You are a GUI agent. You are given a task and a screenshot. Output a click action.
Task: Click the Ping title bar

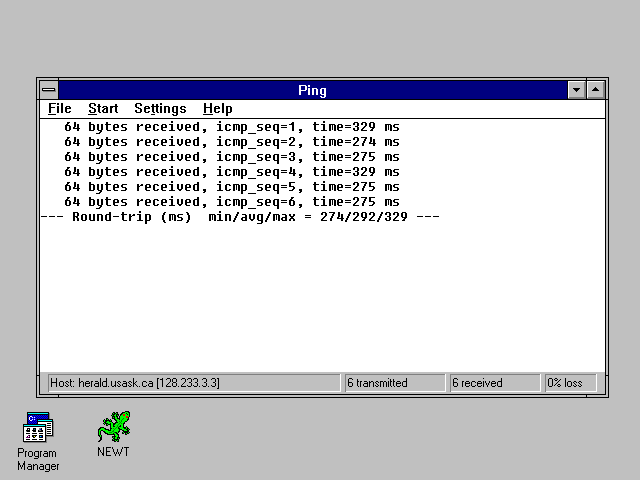pyautogui.click(x=312, y=90)
